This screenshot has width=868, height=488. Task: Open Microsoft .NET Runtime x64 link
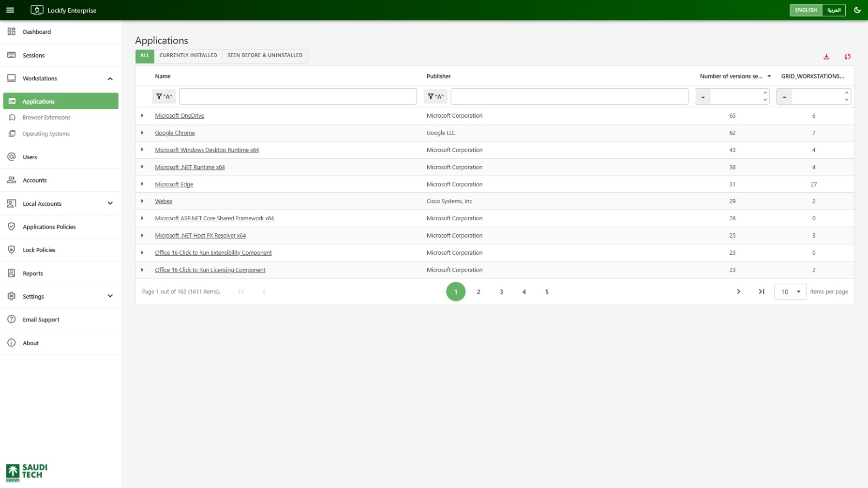pos(190,167)
